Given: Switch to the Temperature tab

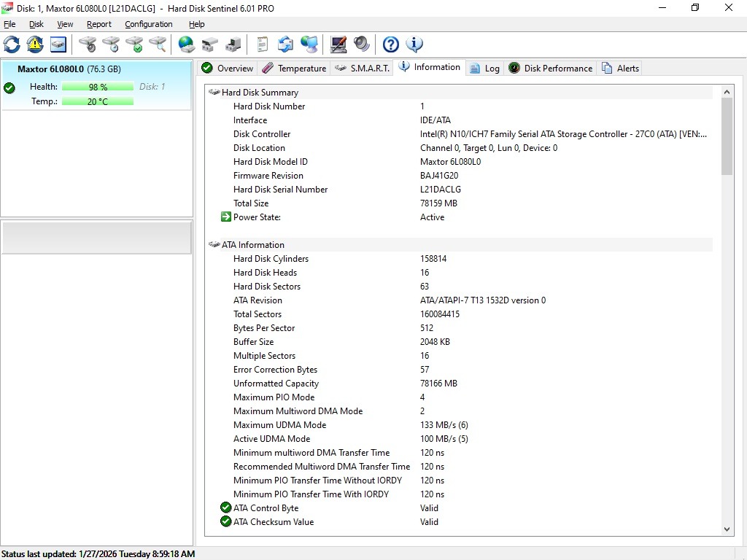Looking at the screenshot, I should click(x=294, y=69).
